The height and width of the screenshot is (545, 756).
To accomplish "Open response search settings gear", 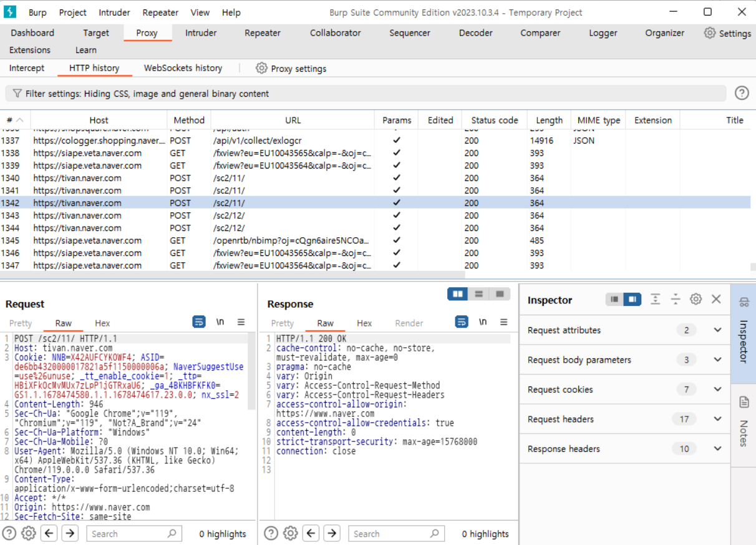I will point(290,533).
